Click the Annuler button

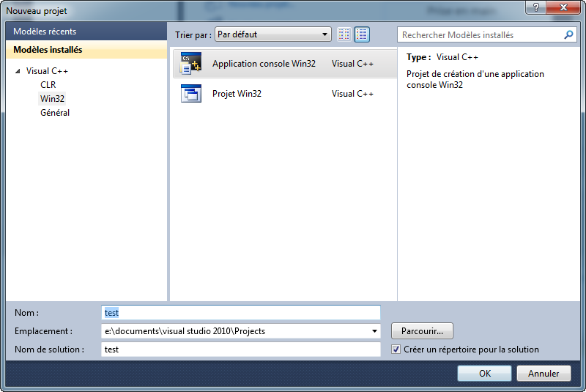pos(544,373)
